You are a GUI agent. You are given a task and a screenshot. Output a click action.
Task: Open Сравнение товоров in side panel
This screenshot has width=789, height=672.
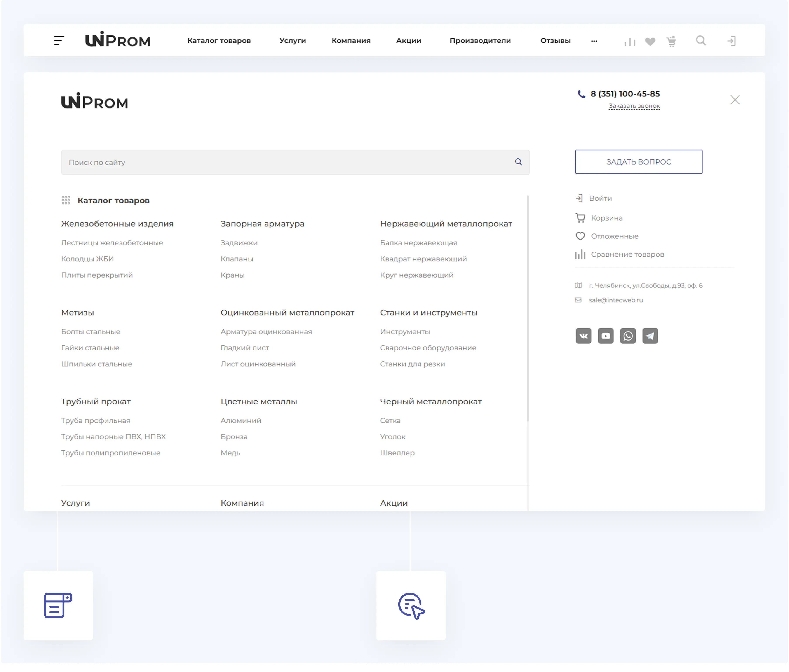tap(627, 254)
